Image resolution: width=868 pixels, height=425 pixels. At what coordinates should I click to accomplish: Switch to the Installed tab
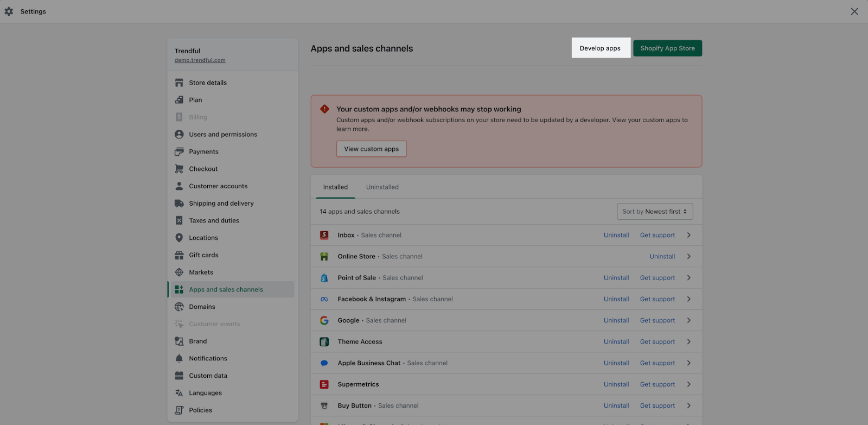(335, 187)
